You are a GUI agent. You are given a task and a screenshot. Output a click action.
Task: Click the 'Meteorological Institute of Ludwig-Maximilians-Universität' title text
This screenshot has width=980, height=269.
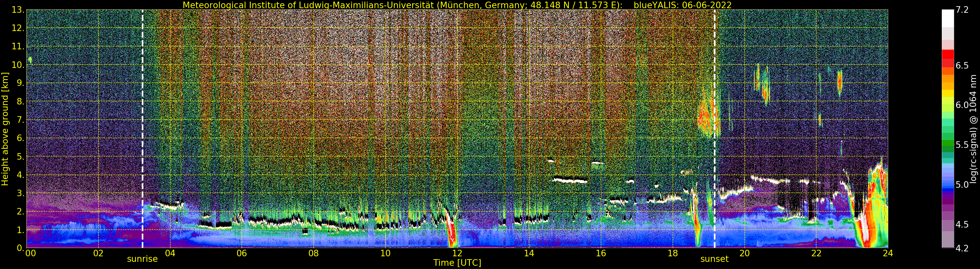308,5
